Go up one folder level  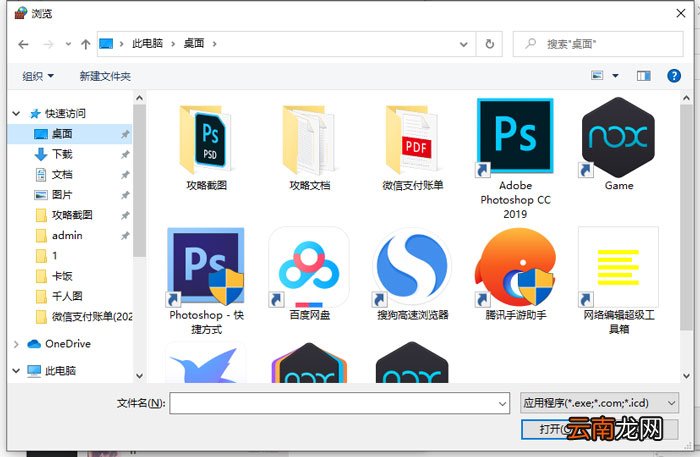pyautogui.click(x=86, y=44)
